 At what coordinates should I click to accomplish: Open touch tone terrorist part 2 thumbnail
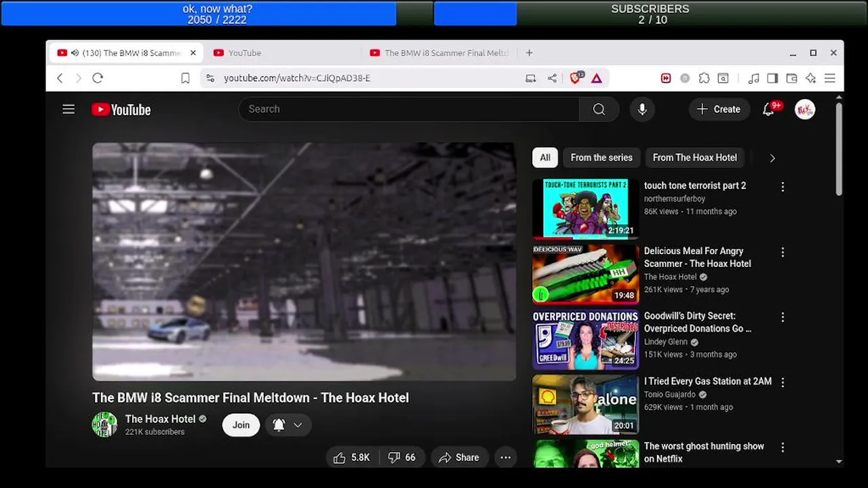[x=585, y=209]
